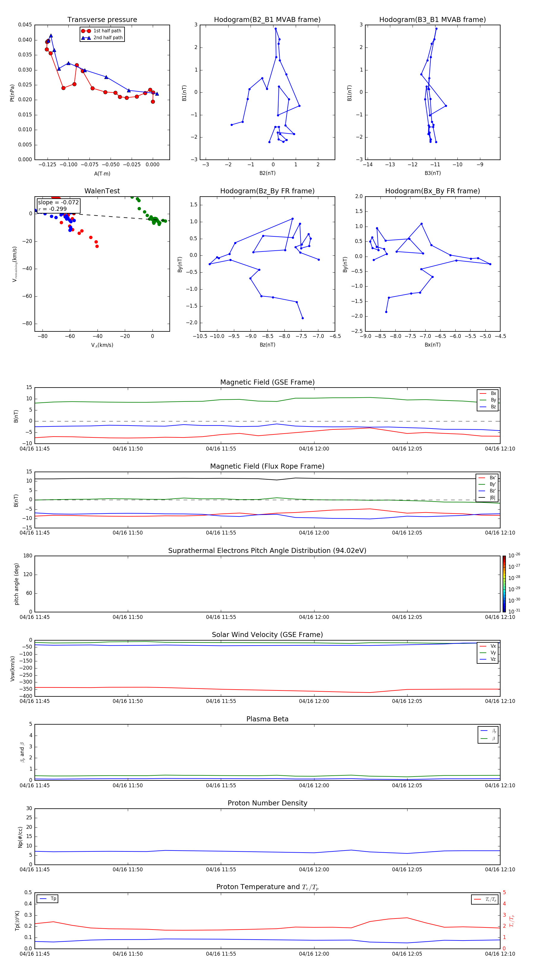
Task: Click the Te/Tp legend entry in temperature plot
Action: (x=485, y=900)
